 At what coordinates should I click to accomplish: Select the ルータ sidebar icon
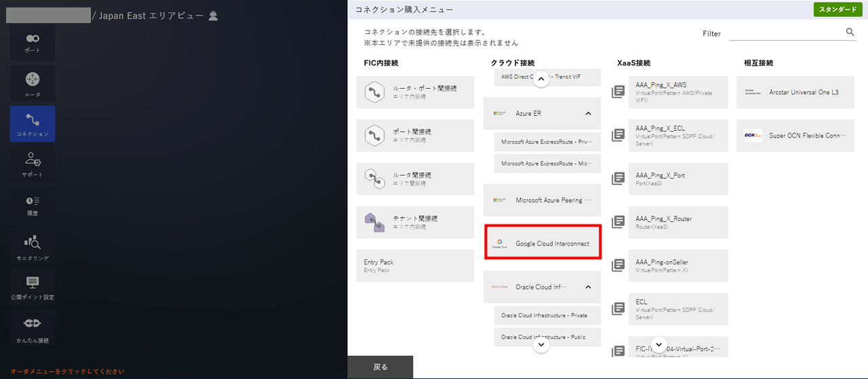coord(33,84)
